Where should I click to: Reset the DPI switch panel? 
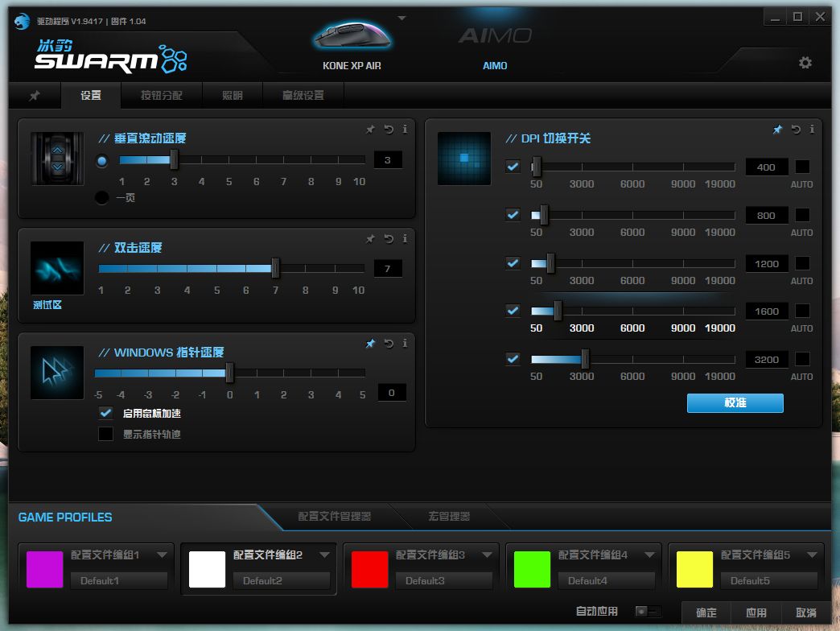(796, 129)
